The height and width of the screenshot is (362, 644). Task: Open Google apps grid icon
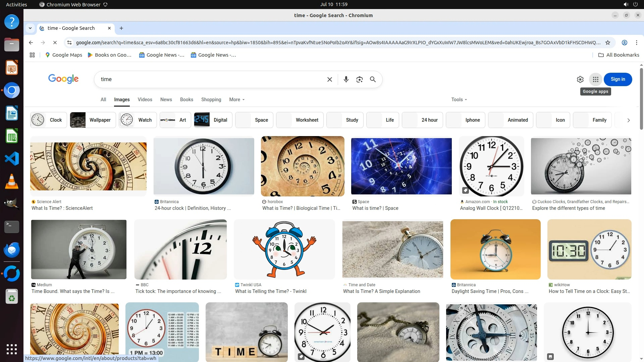(595, 79)
